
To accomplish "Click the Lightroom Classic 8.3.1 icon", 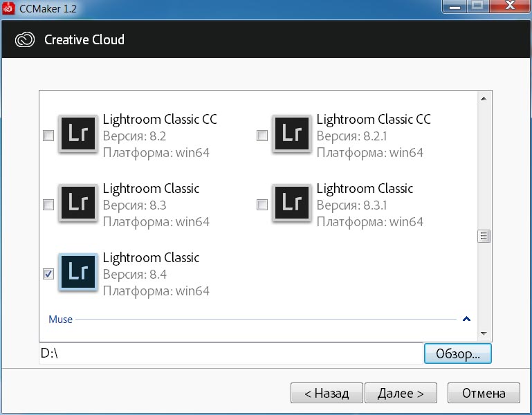I will (292, 203).
